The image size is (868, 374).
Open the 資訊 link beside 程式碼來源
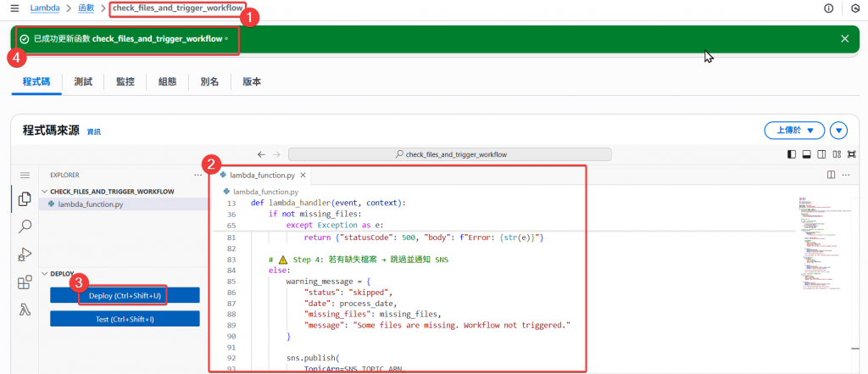[x=94, y=131]
